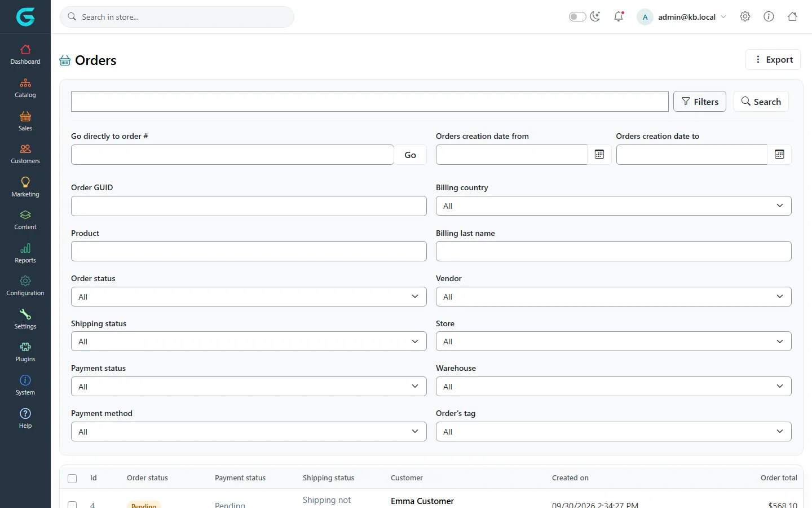Click the Search button
Image resolution: width=812 pixels, height=508 pixels.
[761, 102]
